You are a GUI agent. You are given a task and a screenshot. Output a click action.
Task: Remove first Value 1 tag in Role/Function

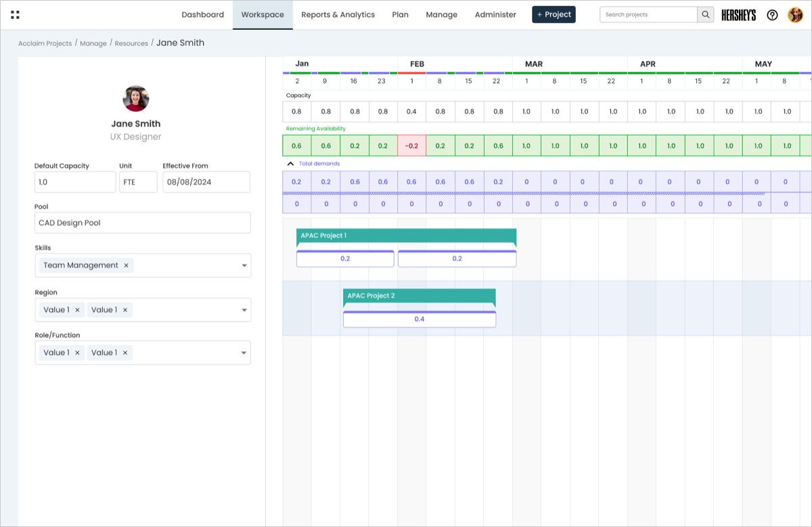click(x=77, y=353)
